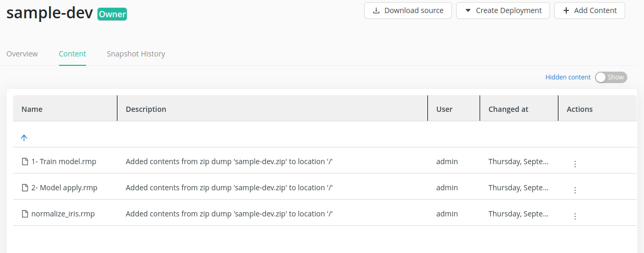
Task: Select the Content tab
Action: coord(73,54)
